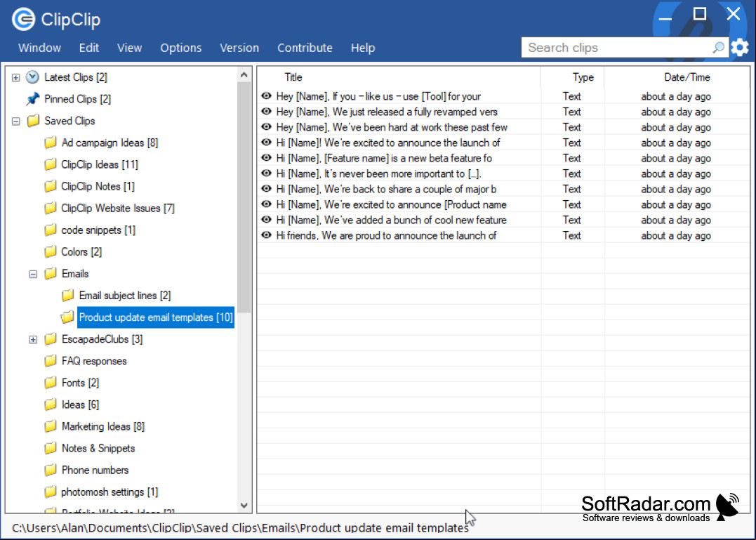The image size is (756, 540).
Task: Click the Email subject lines folder icon
Action: click(x=67, y=295)
